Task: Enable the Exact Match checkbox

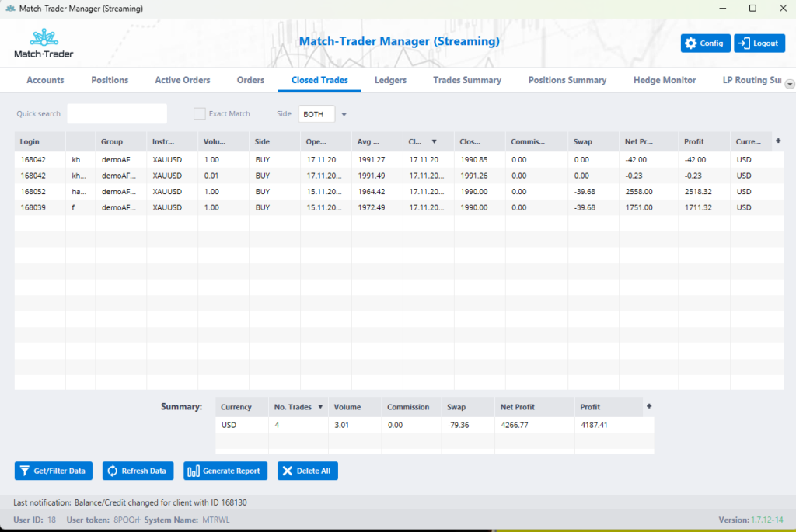Action: [200, 113]
